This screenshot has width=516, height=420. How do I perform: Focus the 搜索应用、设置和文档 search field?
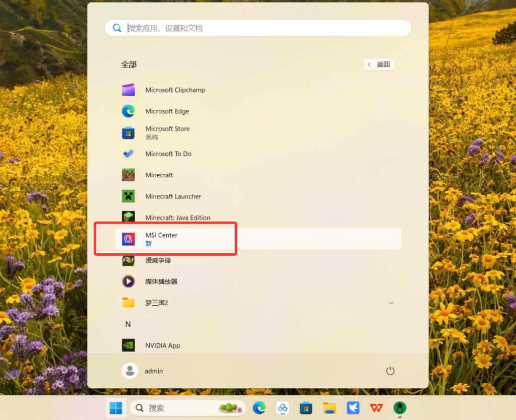coord(258,28)
